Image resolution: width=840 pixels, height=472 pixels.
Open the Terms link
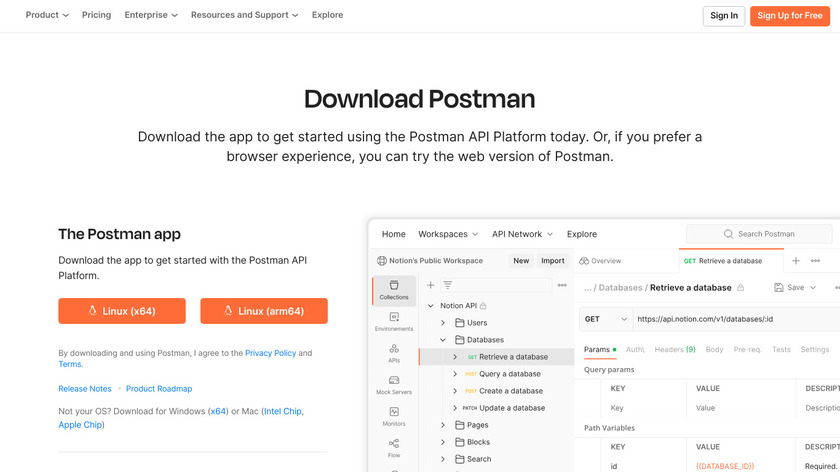pos(70,364)
